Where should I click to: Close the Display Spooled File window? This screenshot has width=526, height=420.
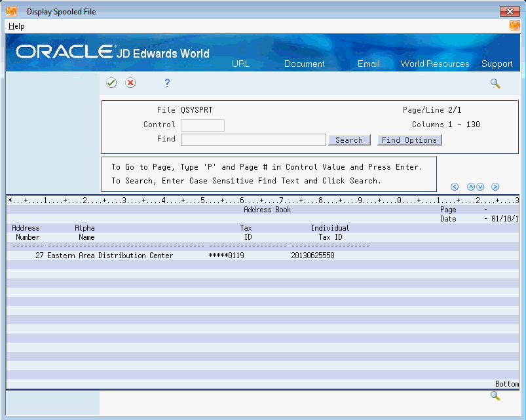point(510,11)
